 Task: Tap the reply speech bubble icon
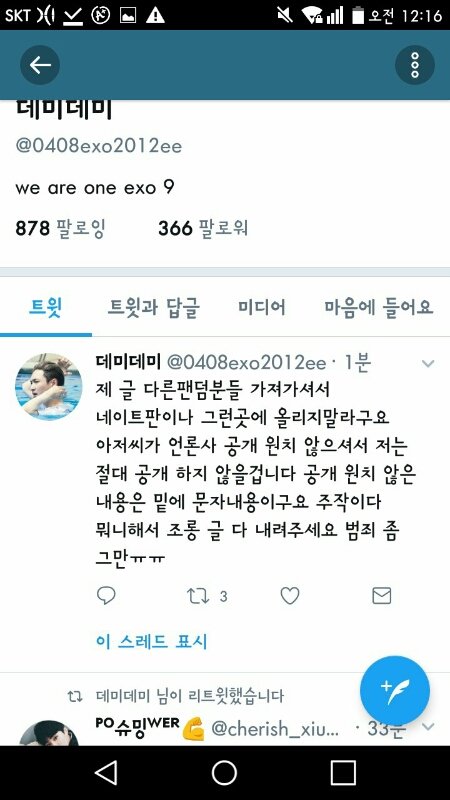tap(106, 595)
